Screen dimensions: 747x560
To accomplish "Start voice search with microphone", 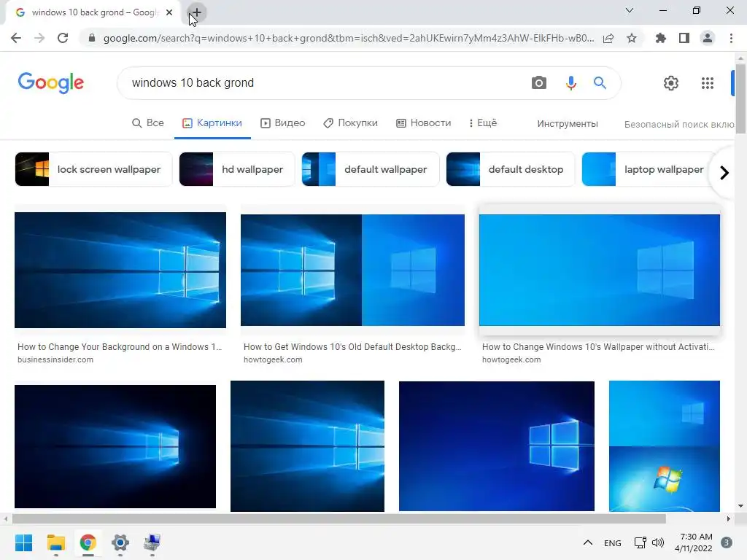I will pos(570,83).
